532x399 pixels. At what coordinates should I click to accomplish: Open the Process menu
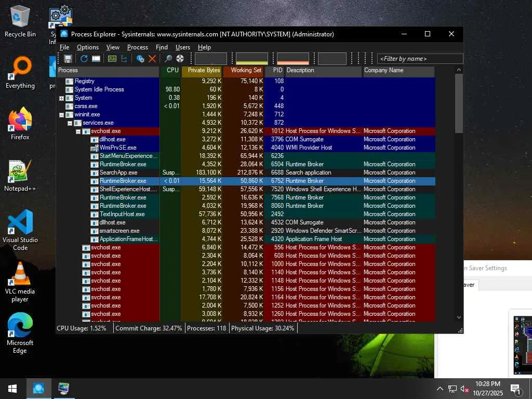(137, 47)
